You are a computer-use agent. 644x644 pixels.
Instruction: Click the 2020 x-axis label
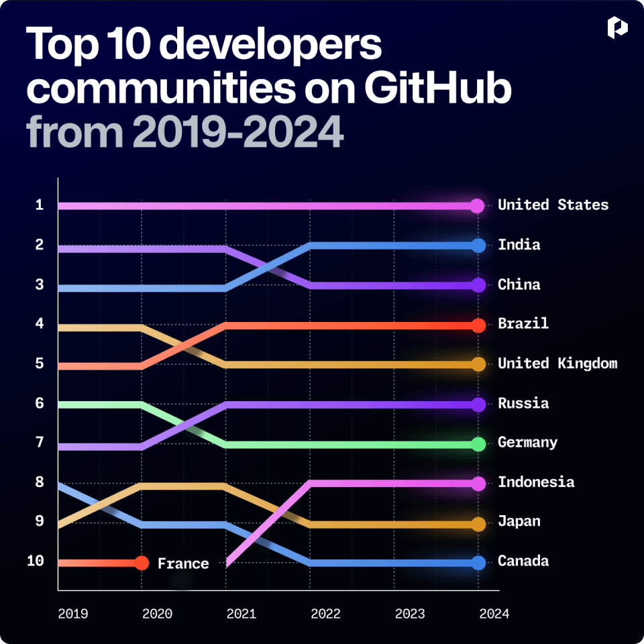pyautogui.click(x=157, y=614)
